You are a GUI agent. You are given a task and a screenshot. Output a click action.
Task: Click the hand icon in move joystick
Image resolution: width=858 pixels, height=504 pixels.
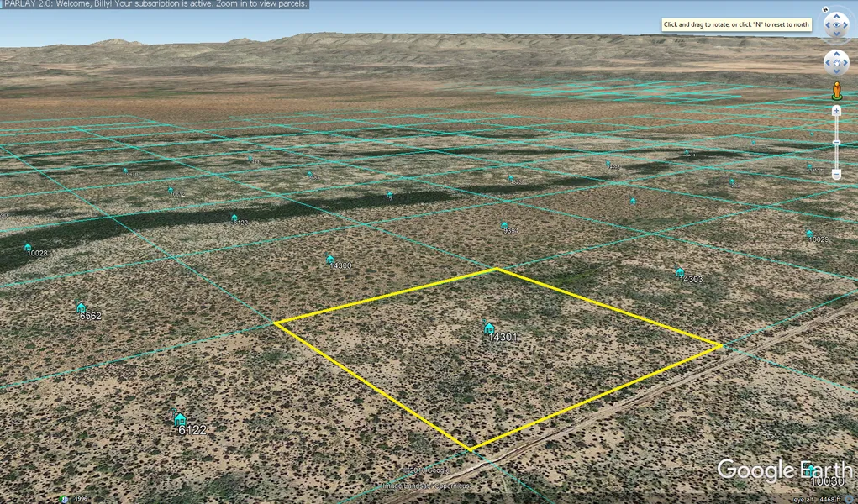tap(836, 63)
